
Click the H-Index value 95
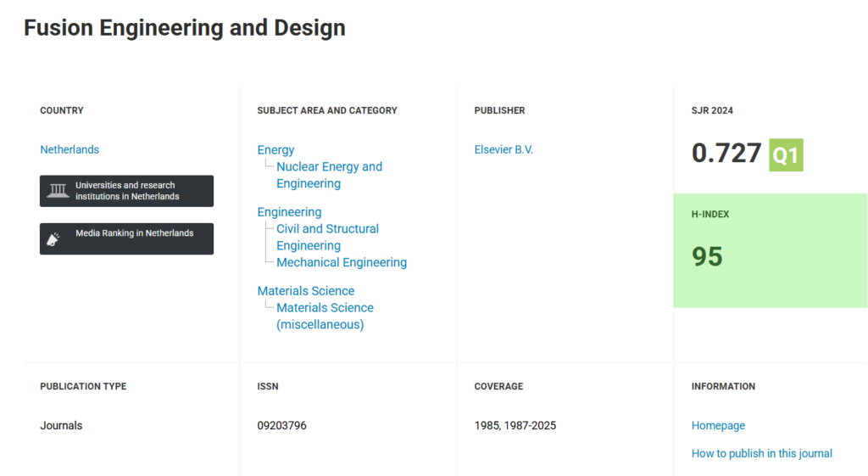pos(708,256)
